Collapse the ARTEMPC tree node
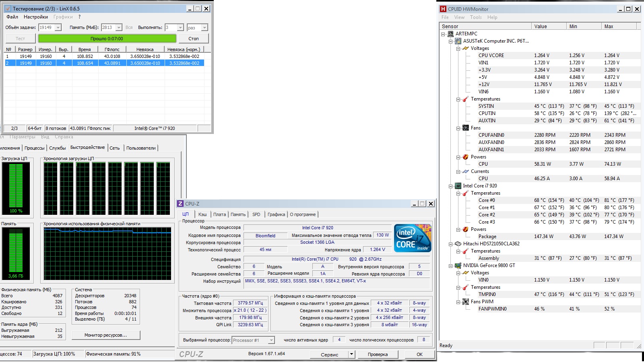The image size is (644, 362). coord(443,34)
